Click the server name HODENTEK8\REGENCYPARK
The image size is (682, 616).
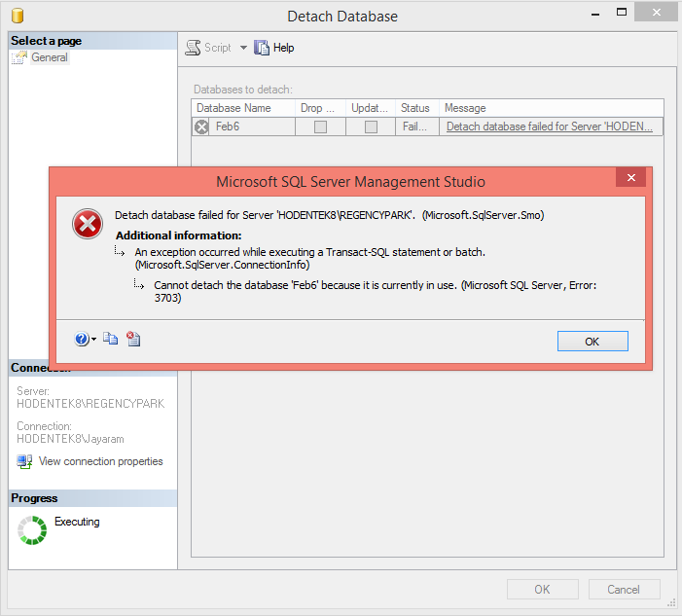(90, 404)
